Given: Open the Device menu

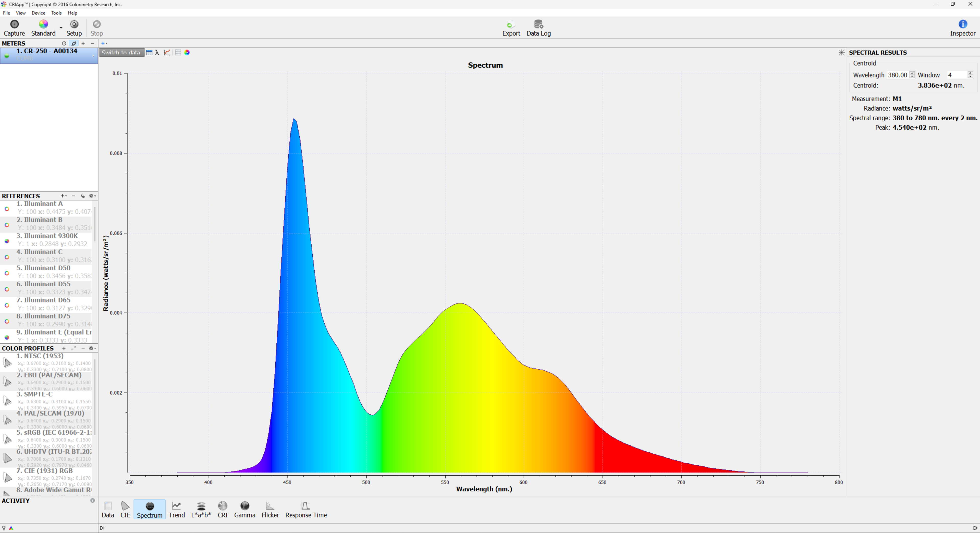Looking at the screenshot, I should (x=38, y=13).
